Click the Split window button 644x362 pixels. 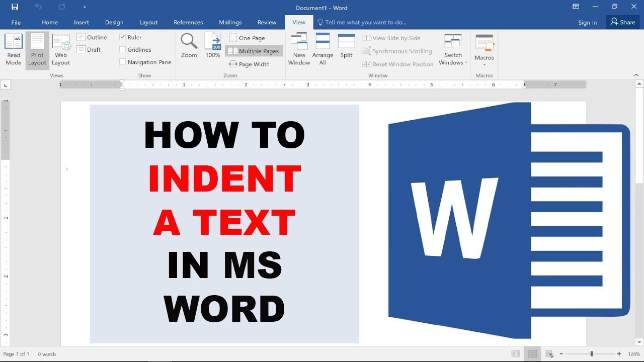pyautogui.click(x=347, y=46)
